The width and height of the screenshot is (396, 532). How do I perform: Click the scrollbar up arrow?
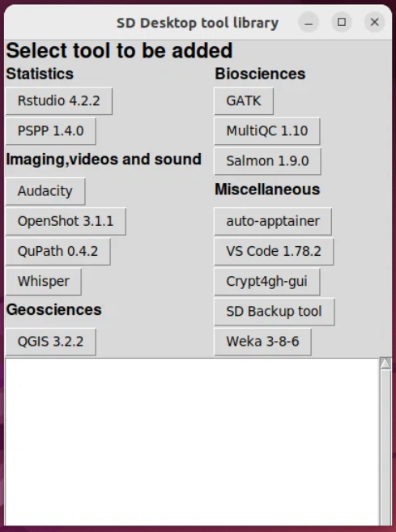coord(385,364)
